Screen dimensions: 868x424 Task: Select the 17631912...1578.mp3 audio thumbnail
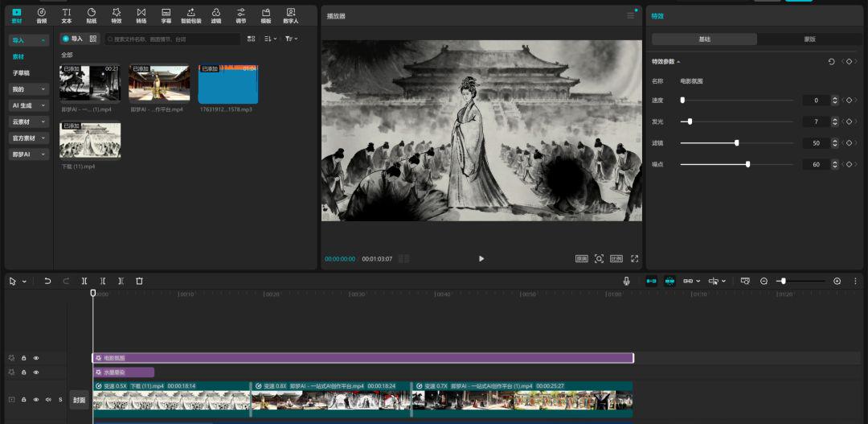click(x=228, y=84)
